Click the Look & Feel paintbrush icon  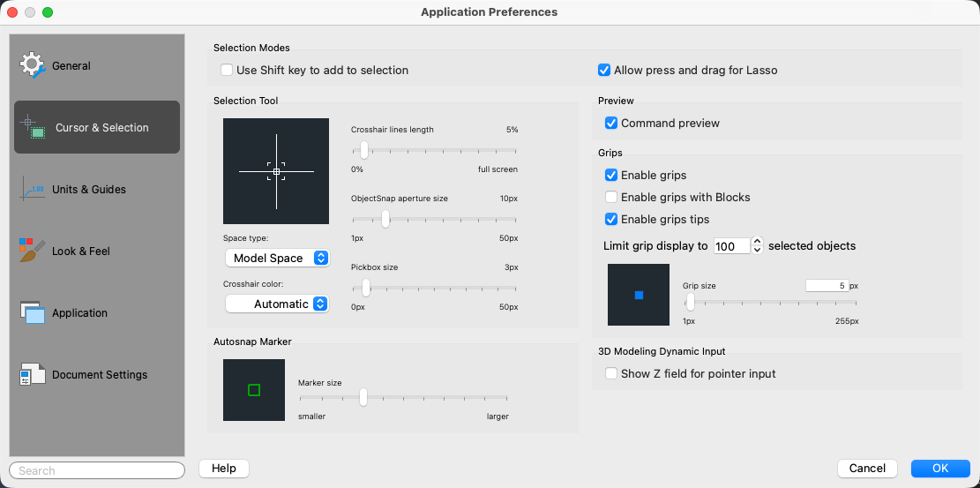click(x=33, y=251)
